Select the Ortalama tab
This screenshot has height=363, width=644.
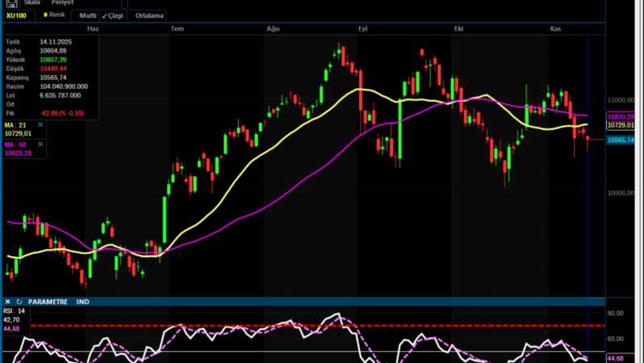click(x=149, y=15)
